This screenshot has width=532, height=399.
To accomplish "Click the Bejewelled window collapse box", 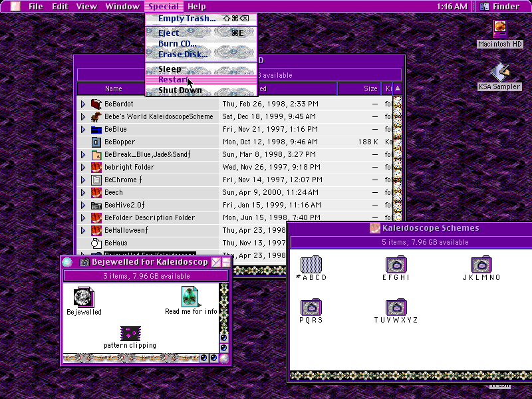I will [x=225, y=262].
